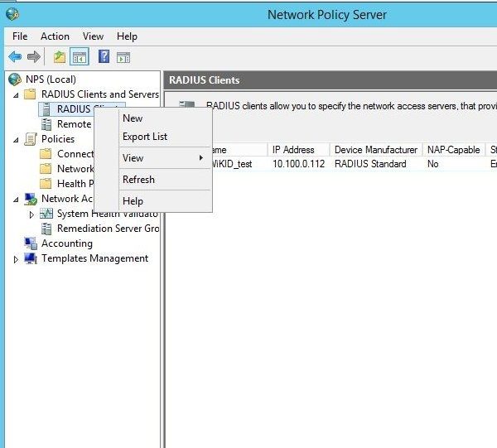Click the Connection Request Policies folder icon
The image size is (497, 448).
[46, 154]
